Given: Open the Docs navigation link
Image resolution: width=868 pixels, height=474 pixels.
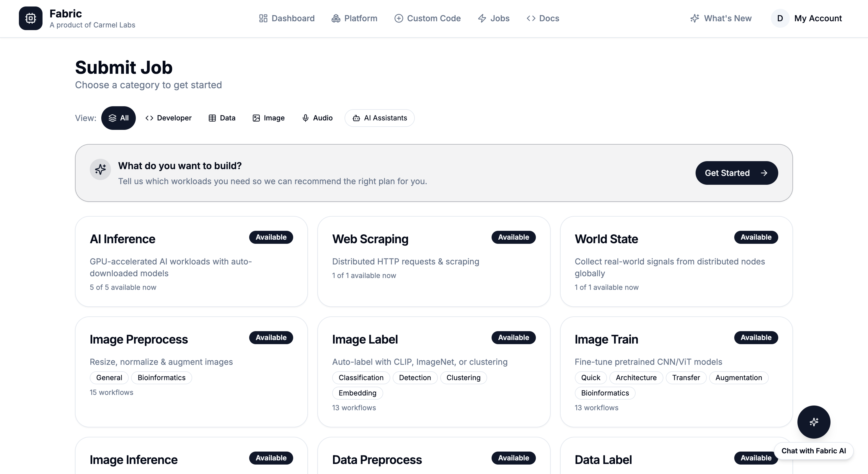Looking at the screenshot, I should coord(543,18).
